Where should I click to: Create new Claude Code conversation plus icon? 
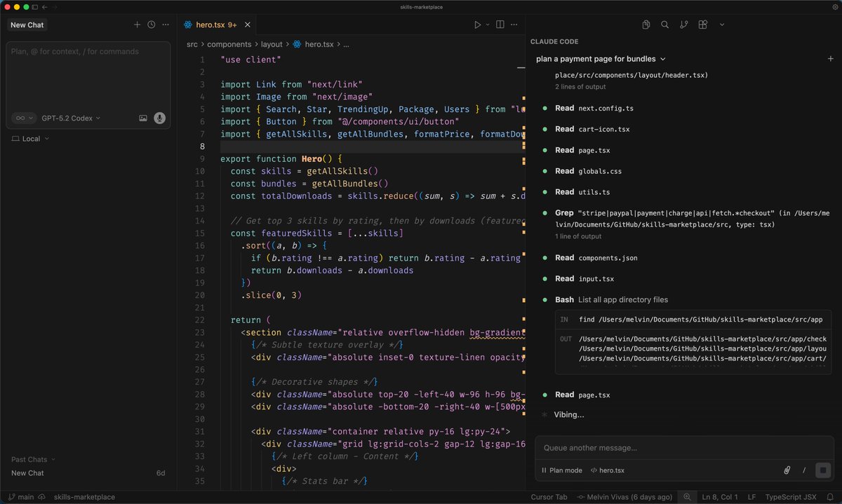pyautogui.click(x=831, y=59)
